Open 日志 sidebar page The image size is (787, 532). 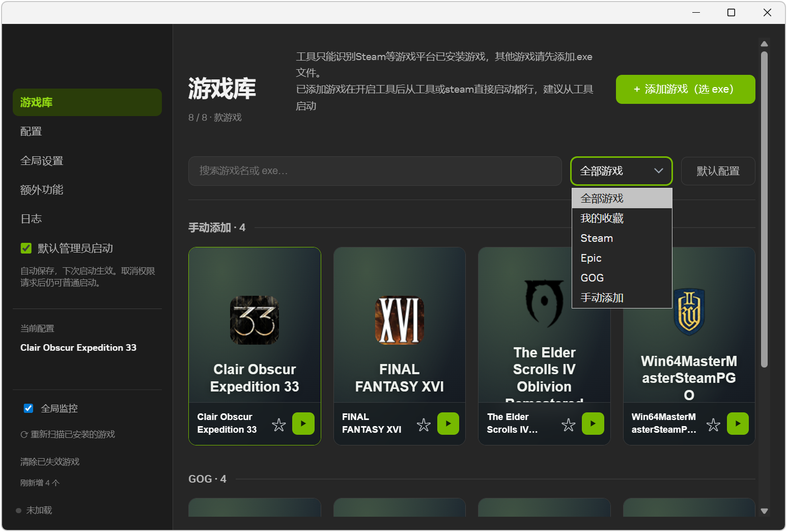tap(87, 219)
